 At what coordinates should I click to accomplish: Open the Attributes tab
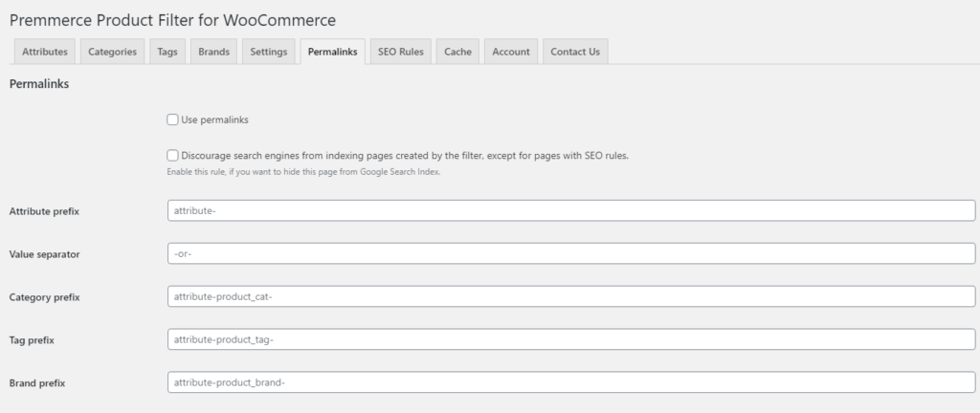[x=45, y=52]
